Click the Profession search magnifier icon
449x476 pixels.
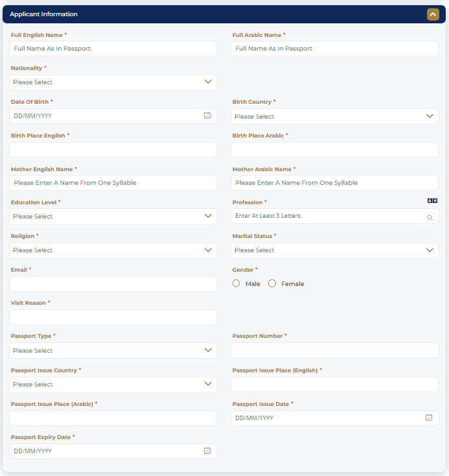click(x=430, y=217)
